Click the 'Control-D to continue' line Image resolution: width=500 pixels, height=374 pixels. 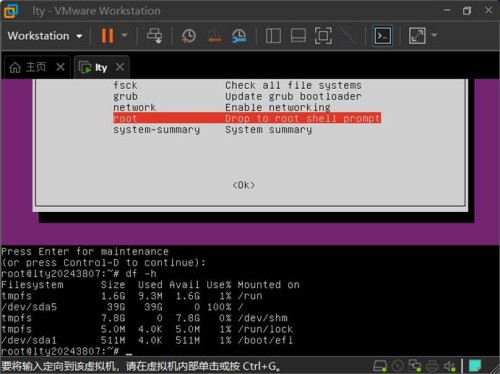(x=103, y=263)
